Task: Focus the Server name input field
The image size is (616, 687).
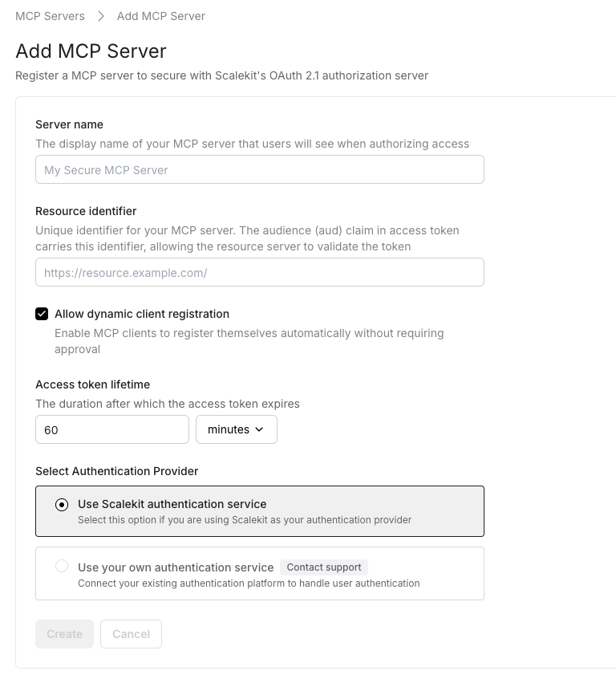Action: pos(259,170)
